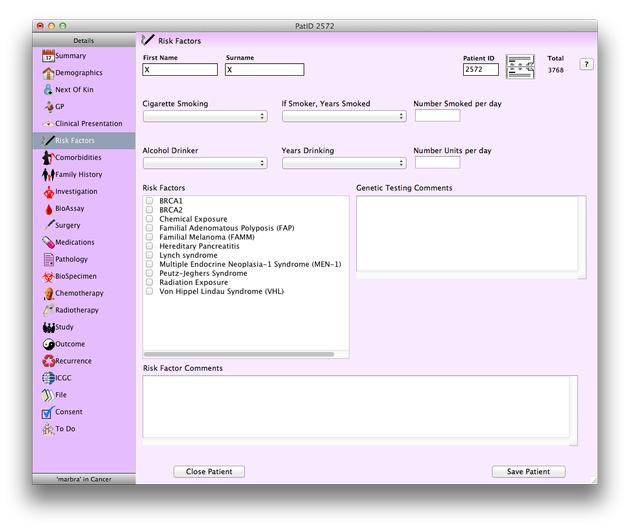This screenshot has height=529, width=630.
Task: Click the patient finder icon beside Patient ID
Action: (x=520, y=67)
